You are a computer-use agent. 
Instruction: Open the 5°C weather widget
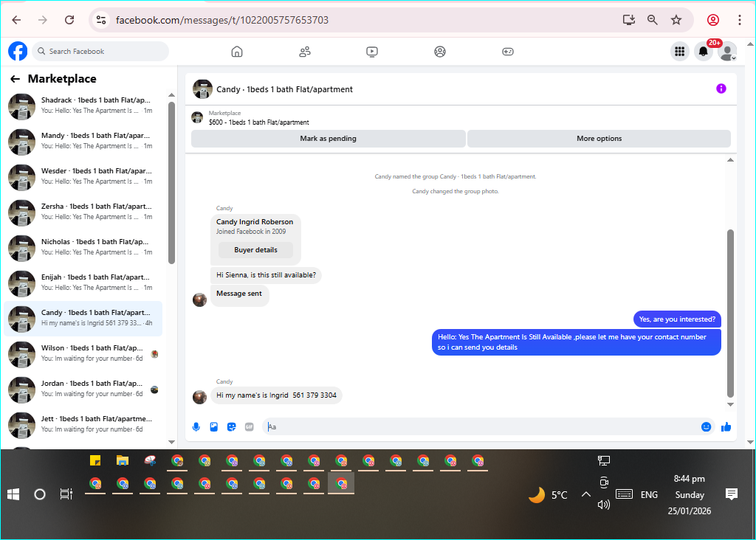click(549, 495)
